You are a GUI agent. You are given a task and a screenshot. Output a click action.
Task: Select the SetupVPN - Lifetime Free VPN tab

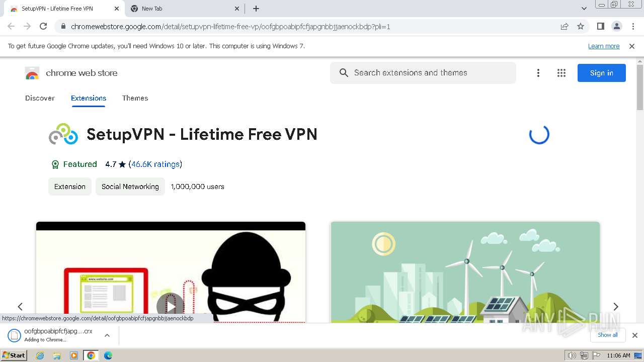[64, 9]
